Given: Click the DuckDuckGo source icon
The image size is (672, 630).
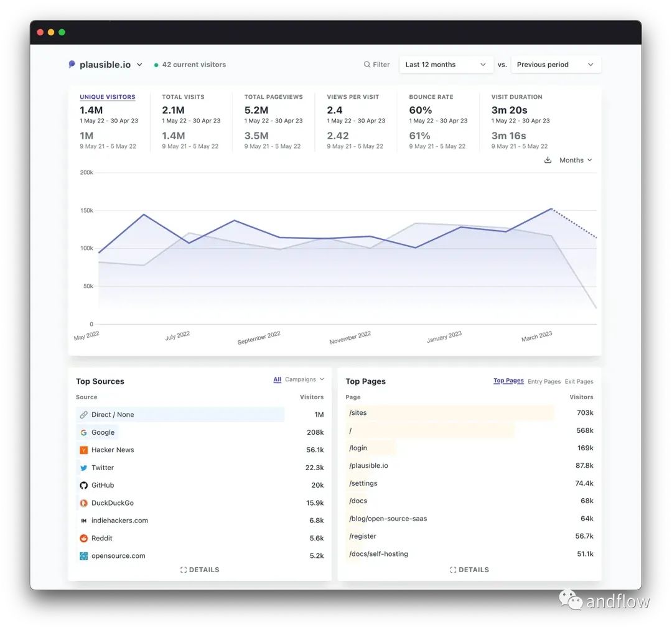Looking at the screenshot, I should [x=83, y=503].
